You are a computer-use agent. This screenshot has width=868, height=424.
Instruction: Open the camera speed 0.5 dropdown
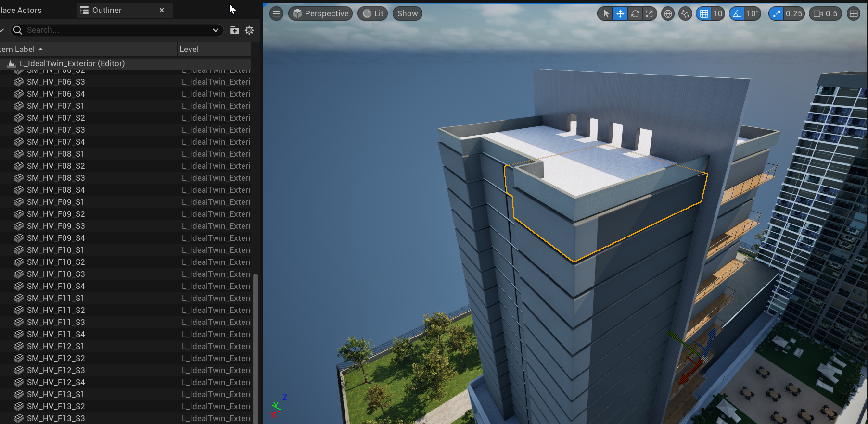[x=826, y=13]
